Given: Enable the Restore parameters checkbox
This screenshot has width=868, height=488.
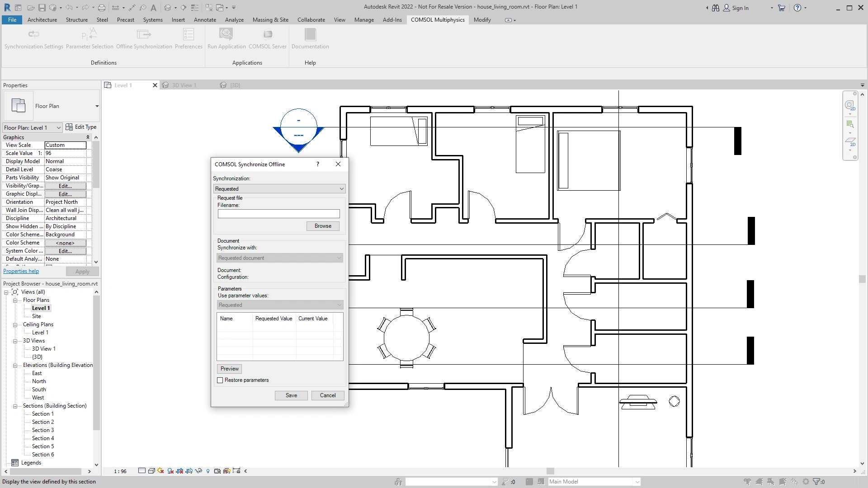Looking at the screenshot, I should tap(220, 380).
